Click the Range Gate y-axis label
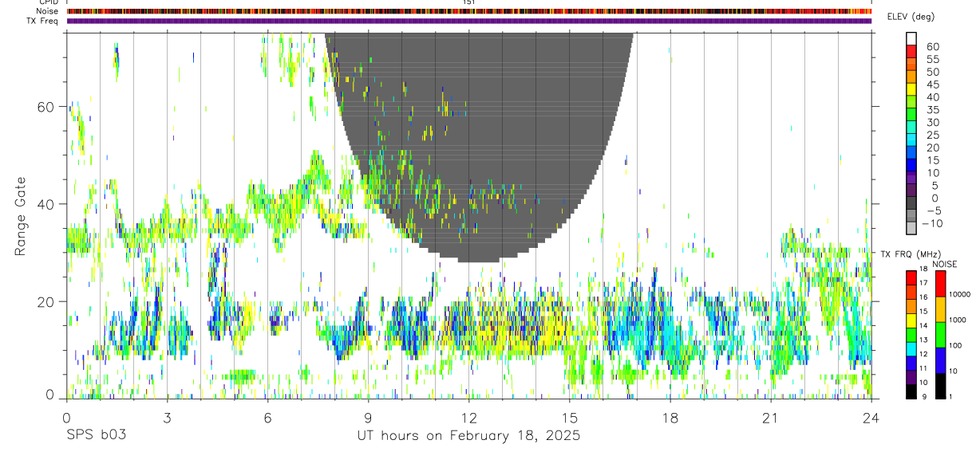 point(21,215)
